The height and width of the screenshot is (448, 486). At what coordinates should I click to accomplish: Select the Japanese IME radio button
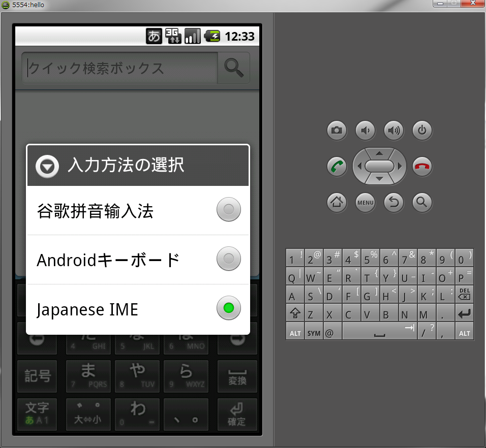point(229,308)
